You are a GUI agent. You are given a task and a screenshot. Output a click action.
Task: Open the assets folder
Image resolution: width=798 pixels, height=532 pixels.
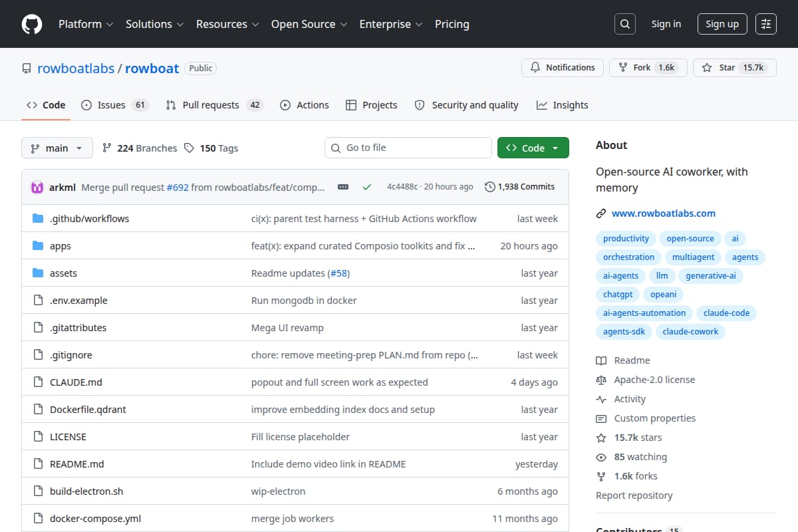click(63, 273)
